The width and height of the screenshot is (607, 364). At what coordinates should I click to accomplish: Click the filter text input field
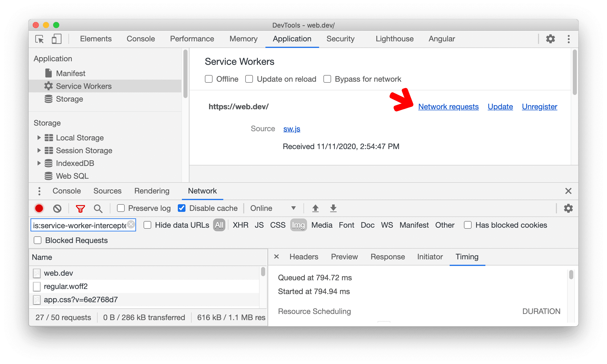(x=82, y=225)
